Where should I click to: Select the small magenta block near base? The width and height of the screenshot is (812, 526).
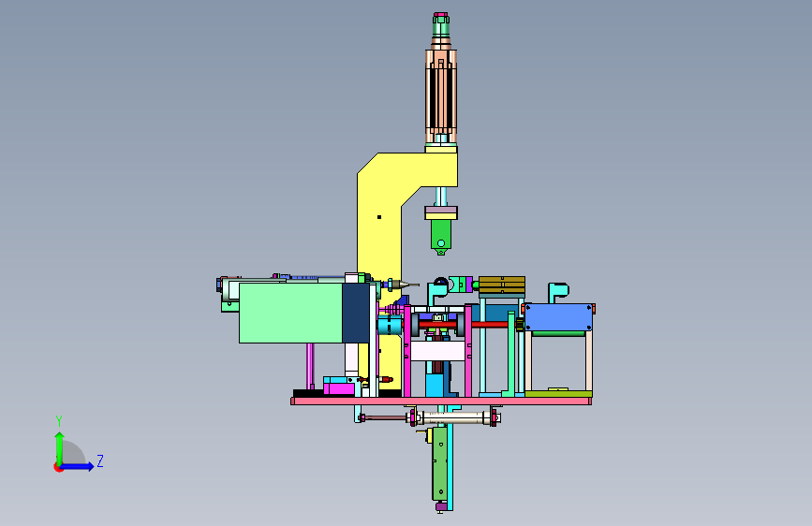339,388
